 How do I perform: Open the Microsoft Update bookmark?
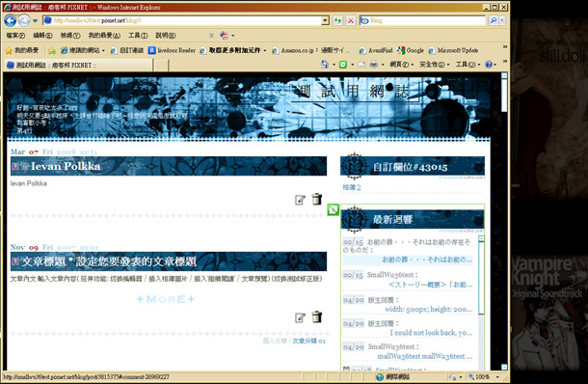[453, 50]
